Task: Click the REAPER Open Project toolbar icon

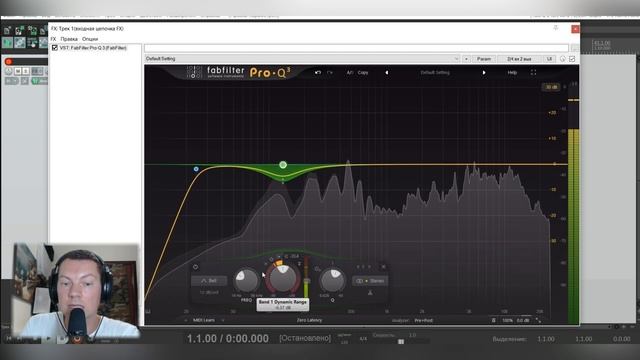Action: 20,31
